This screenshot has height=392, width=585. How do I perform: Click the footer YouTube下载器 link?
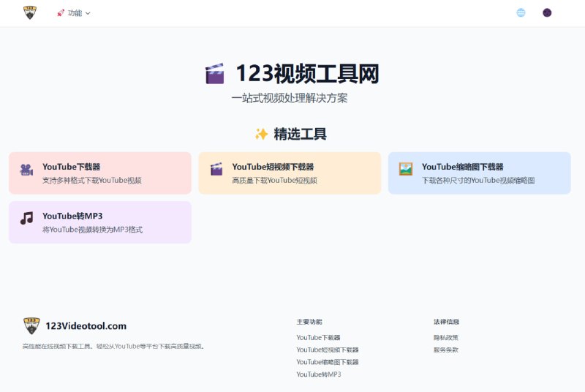(318, 338)
